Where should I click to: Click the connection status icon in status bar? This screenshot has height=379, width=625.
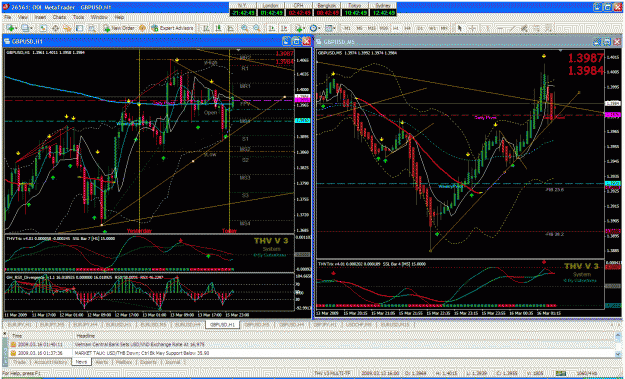[560, 373]
